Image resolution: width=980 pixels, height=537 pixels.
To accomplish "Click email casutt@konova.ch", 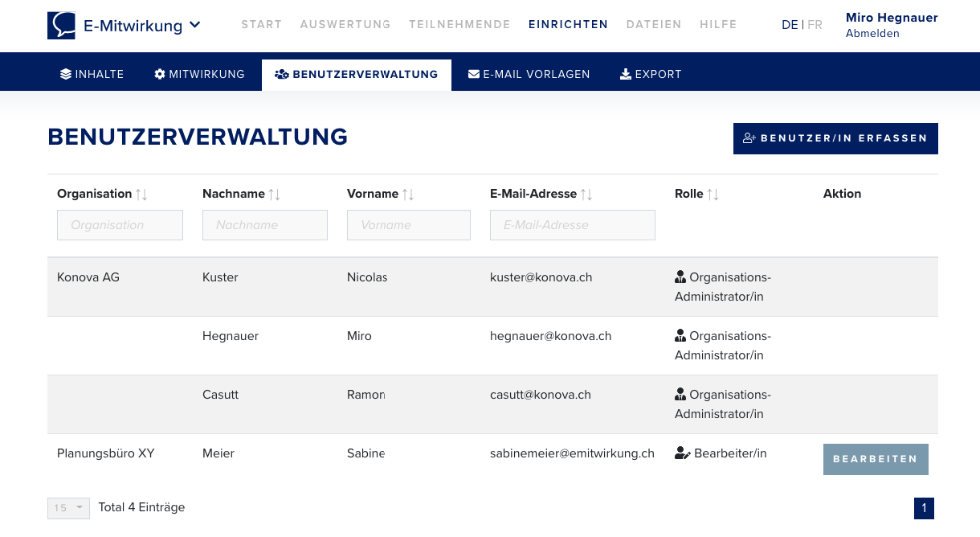I will [541, 395].
